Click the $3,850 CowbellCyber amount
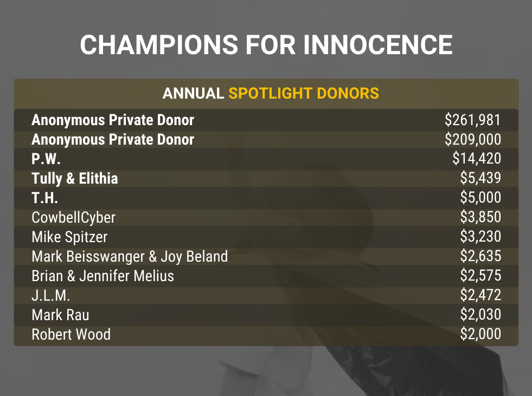 pos(480,217)
